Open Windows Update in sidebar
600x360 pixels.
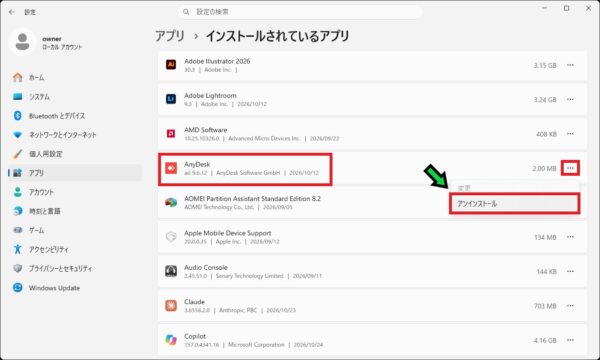pos(75,288)
